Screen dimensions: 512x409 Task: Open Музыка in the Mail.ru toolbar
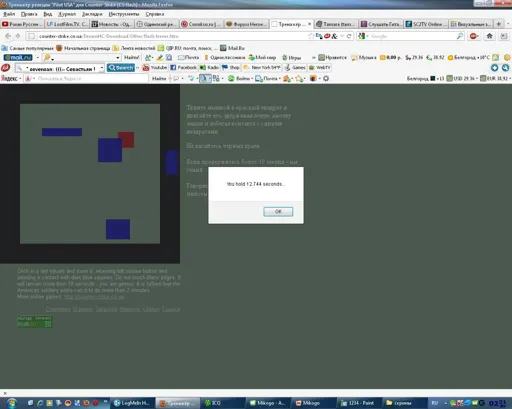pyautogui.click(x=364, y=58)
